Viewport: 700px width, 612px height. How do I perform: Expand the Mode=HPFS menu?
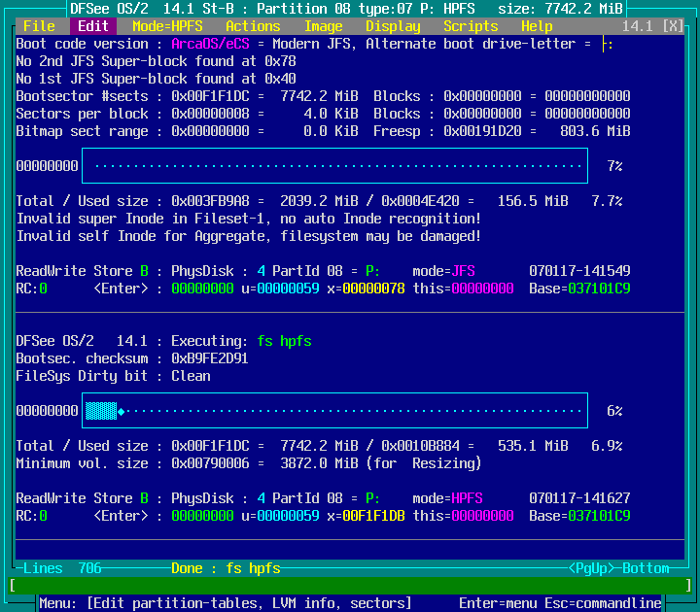(167, 26)
